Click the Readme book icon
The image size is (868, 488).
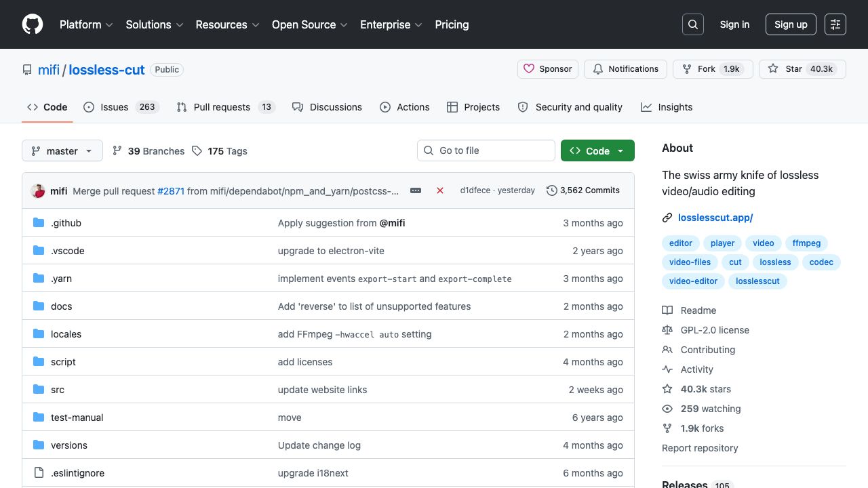click(667, 310)
